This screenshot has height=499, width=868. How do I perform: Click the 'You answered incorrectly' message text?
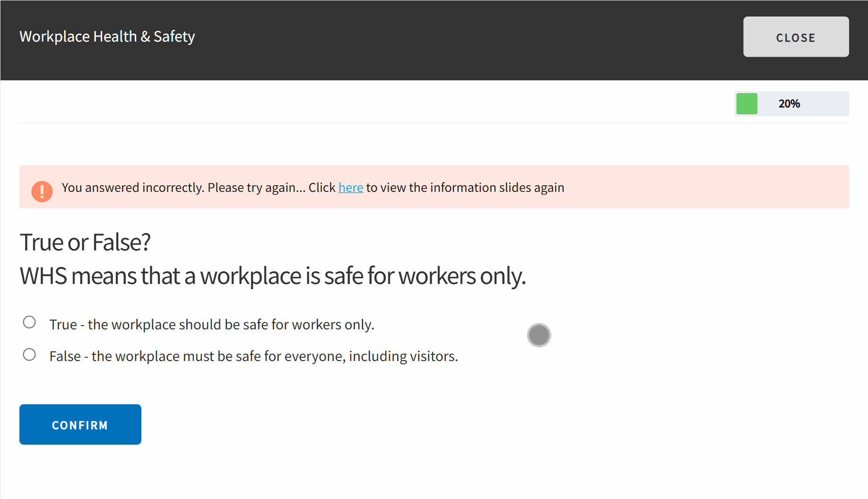coord(183,188)
